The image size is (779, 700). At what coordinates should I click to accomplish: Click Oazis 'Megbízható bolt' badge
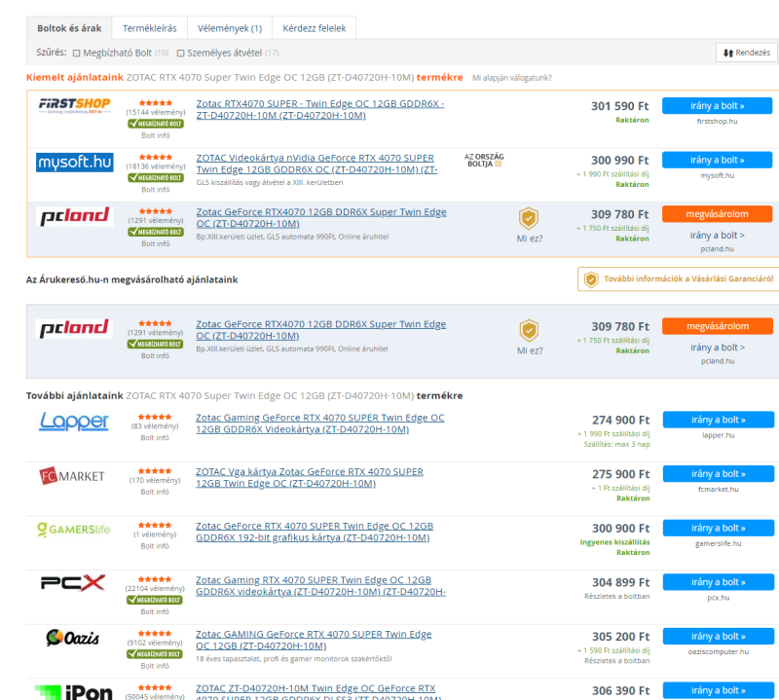point(155,654)
